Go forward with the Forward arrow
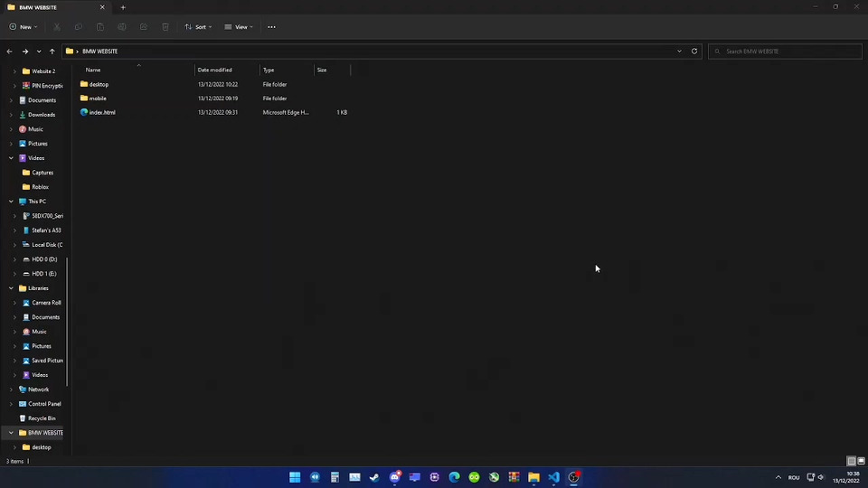 tap(25, 52)
